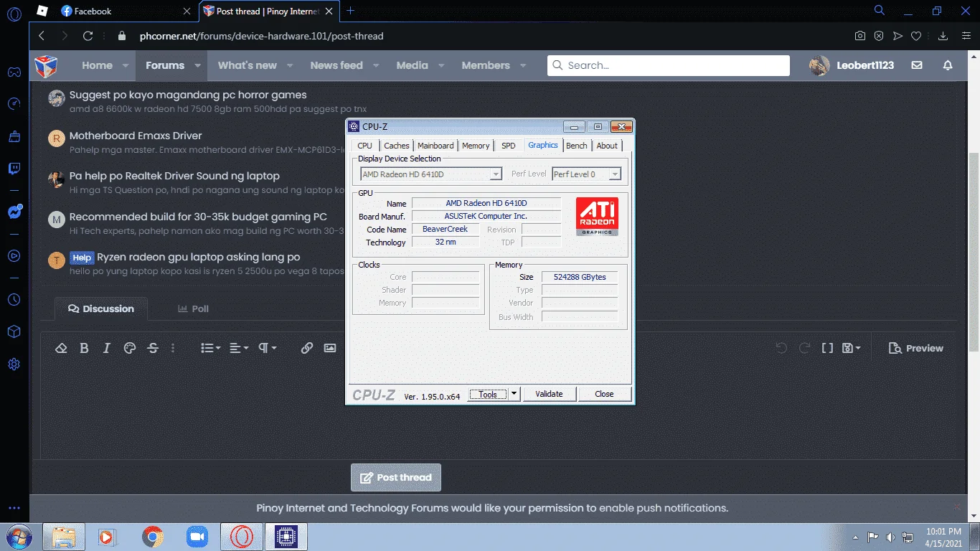
Task: Click the forum Search input field
Action: coord(668,65)
